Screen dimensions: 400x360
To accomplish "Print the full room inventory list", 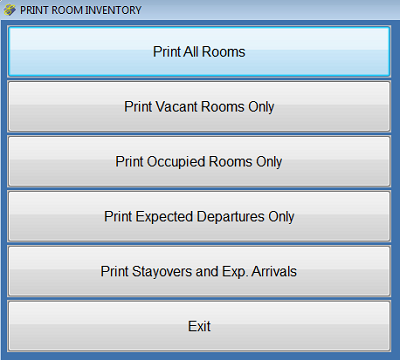I will point(199,52).
